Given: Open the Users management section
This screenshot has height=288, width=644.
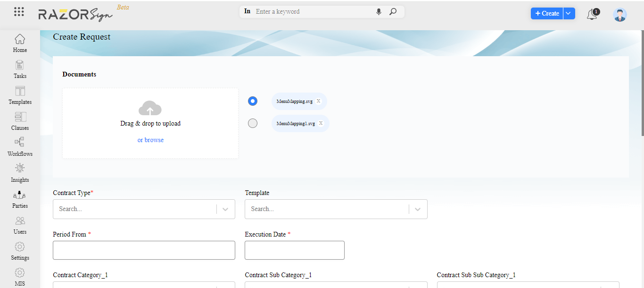Looking at the screenshot, I should coord(19,224).
